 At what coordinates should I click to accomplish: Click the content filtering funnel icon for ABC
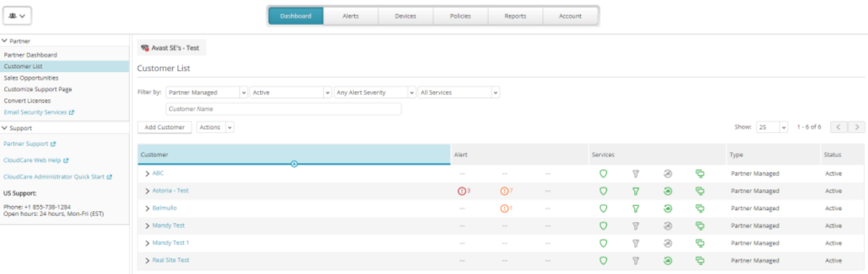(635, 174)
